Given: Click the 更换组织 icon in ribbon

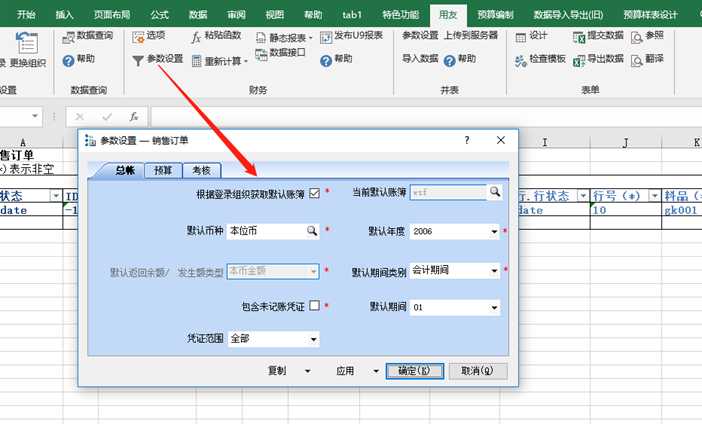Looking at the screenshot, I should 26,43.
